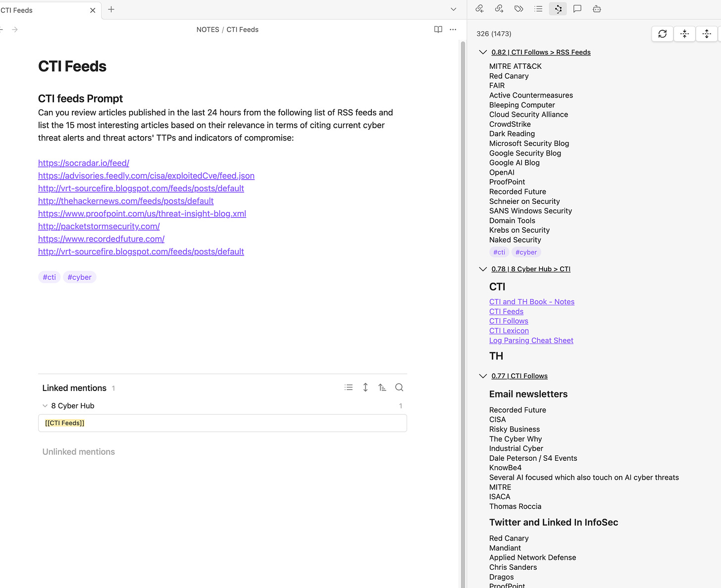Click the CTI feeds Prompt heading
This screenshot has width=721, height=588.
80,98
